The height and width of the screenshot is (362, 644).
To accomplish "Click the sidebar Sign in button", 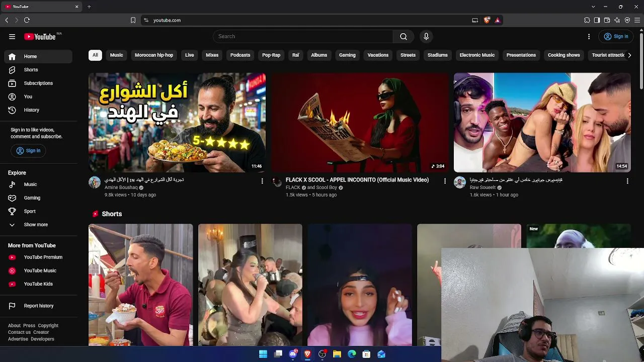I will [x=28, y=151].
